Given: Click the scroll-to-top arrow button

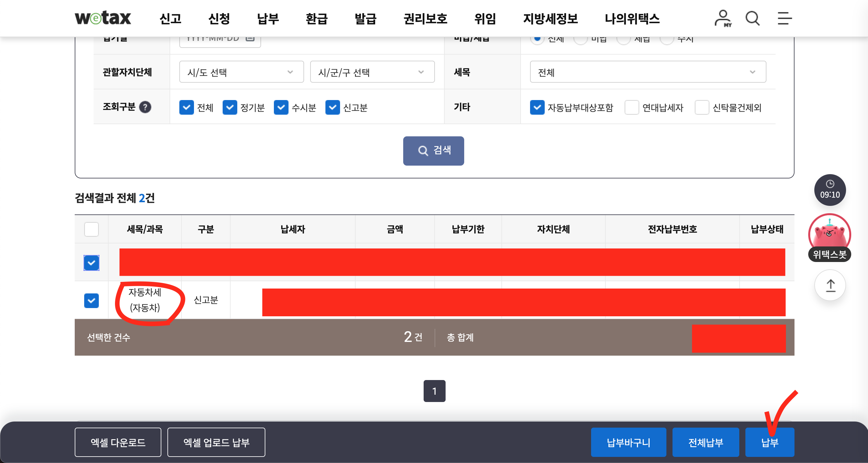Looking at the screenshot, I should coord(830,285).
